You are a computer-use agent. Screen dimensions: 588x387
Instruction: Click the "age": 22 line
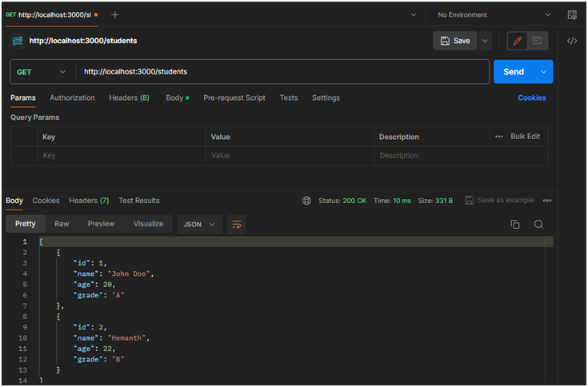point(94,349)
